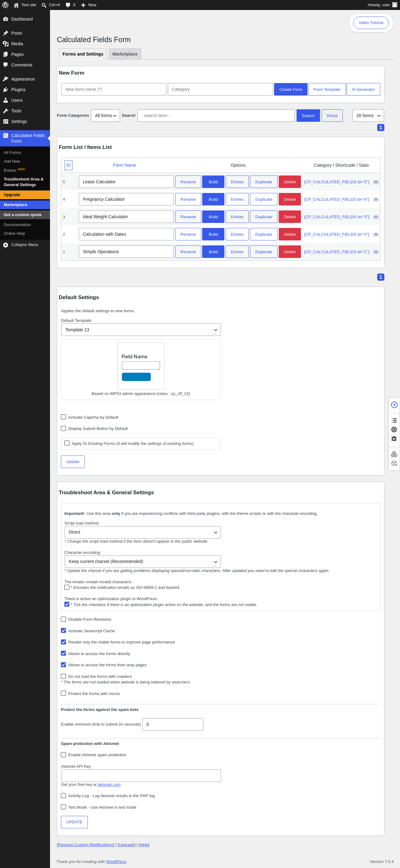Image resolution: width=400 pixels, height=868 pixels.
Task: Click Template 13 preview thumbnail
Action: (x=141, y=366)
